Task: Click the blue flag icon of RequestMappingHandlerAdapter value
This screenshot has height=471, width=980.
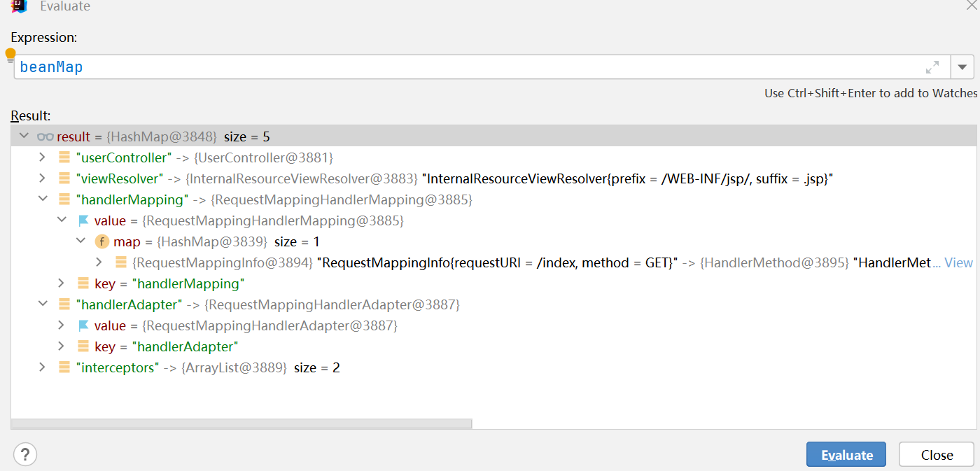Action: [x=83, y=326]
